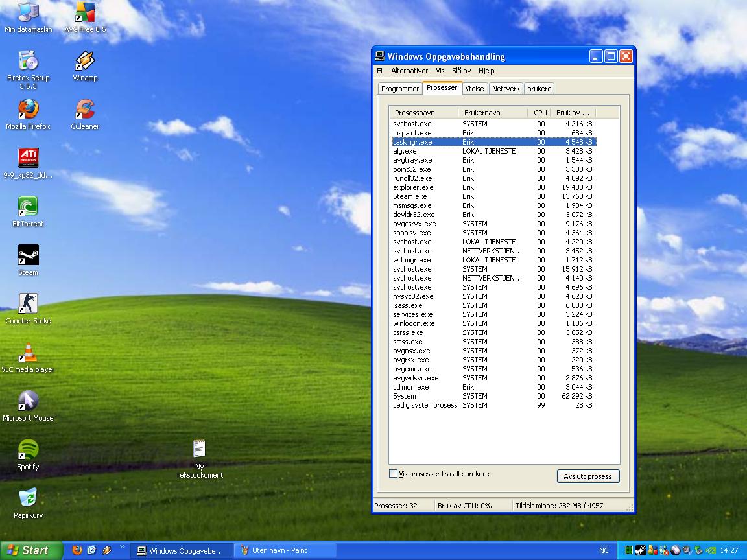This screenshot has height=560, width=747.
Task: Click the Steam system tray icon
Action: tap(640, 550)
